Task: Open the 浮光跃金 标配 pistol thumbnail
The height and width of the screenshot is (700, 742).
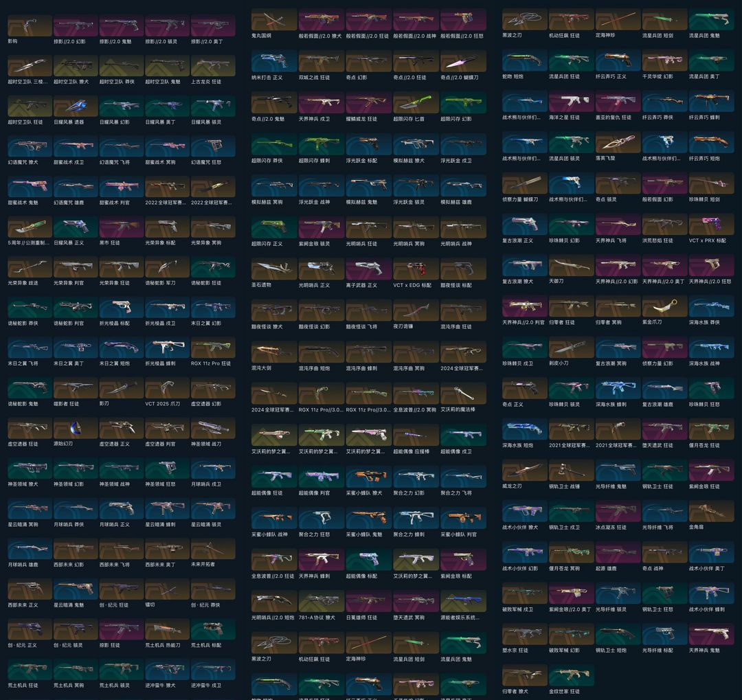Action: coord(369,144)
